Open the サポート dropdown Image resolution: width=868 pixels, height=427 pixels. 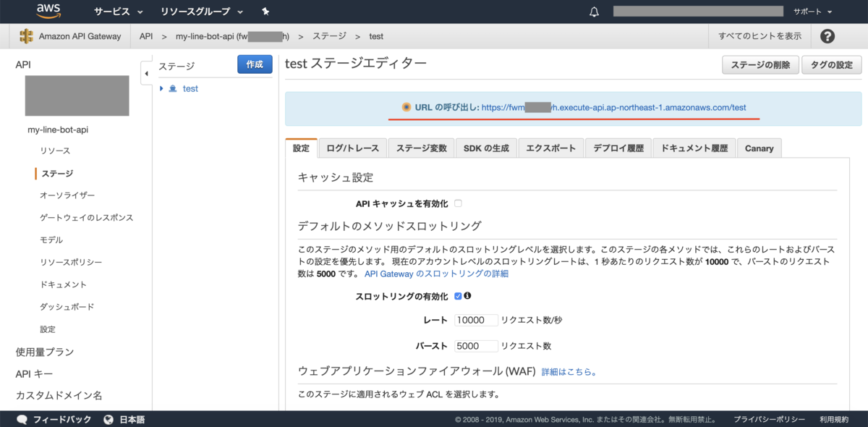(x=813, y=12)
